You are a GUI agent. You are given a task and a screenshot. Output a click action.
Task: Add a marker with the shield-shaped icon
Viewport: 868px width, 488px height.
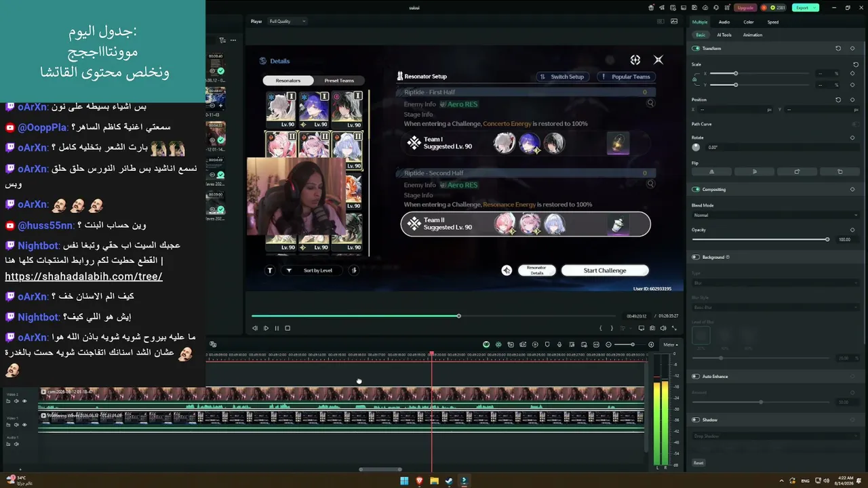pyautogui.click(x=547, y=344)
